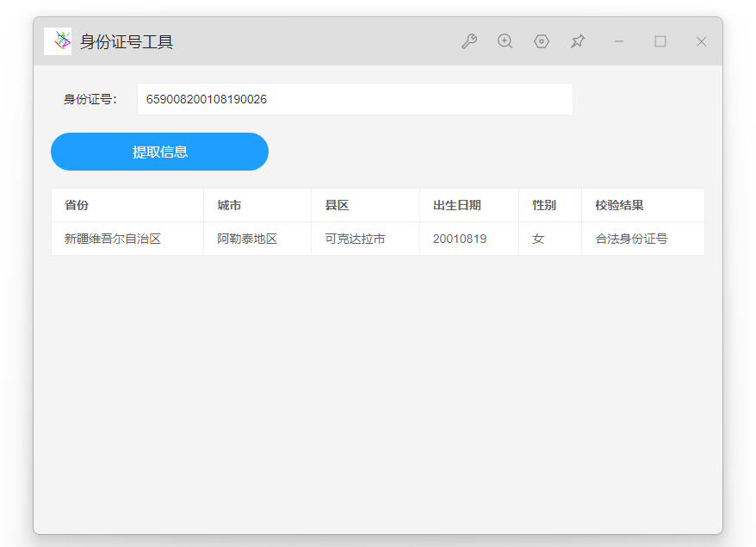Select the 女 gender cell
The image size is (756, 547).
[x=550, y=239]
